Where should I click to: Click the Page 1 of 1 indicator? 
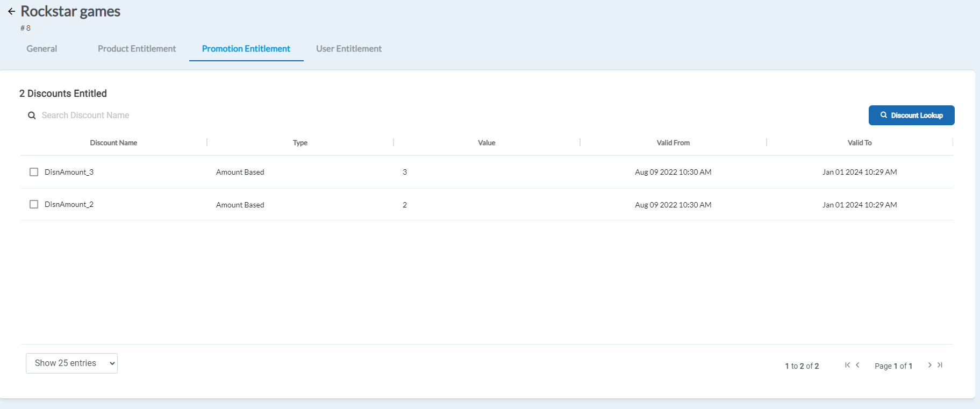pyautogui.click(x=893, y=366)
